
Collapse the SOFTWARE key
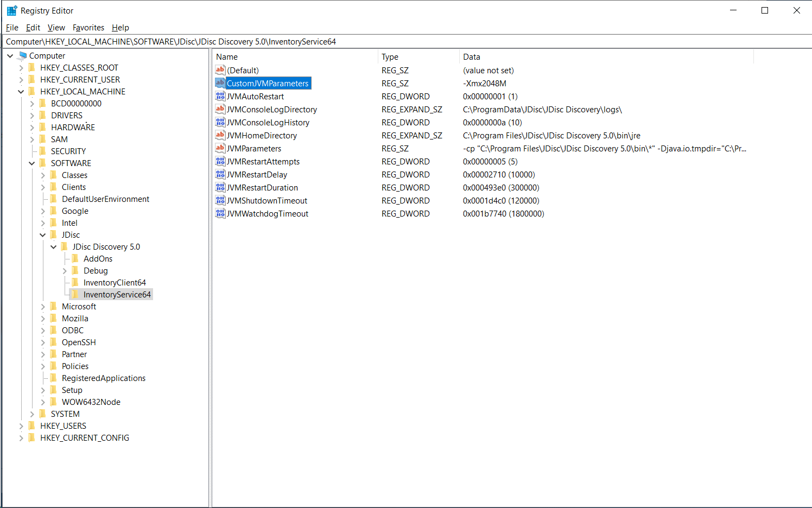click(31, 163)
